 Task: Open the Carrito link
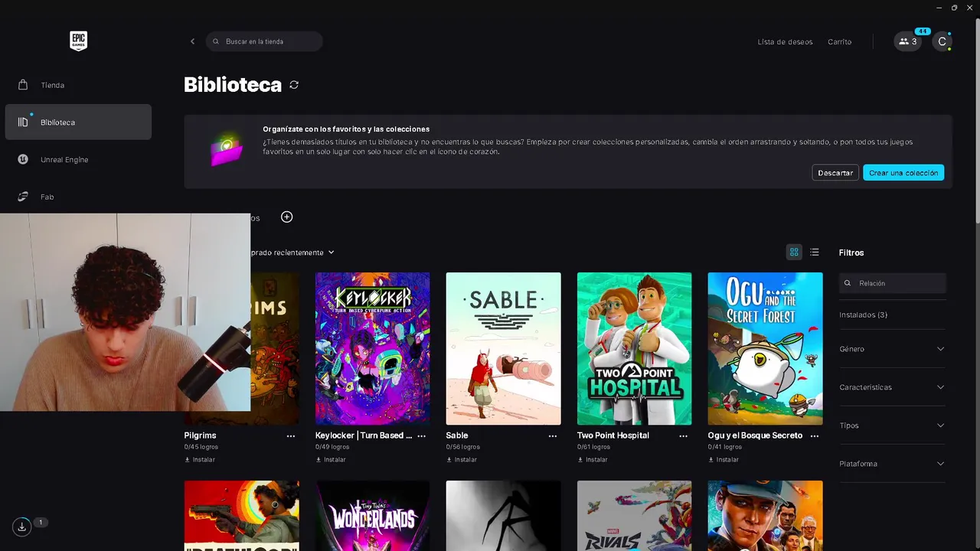coord(839,42)
